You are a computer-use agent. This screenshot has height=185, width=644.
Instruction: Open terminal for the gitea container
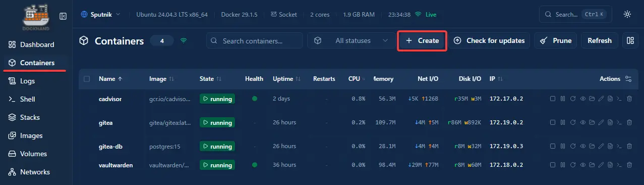tap(619, 122)
